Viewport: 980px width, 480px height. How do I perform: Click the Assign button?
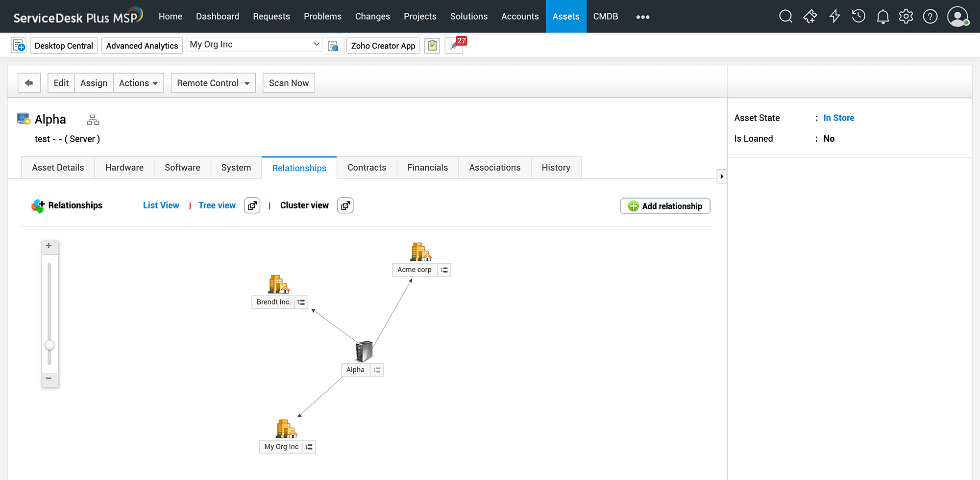click(x=94, y=83)
